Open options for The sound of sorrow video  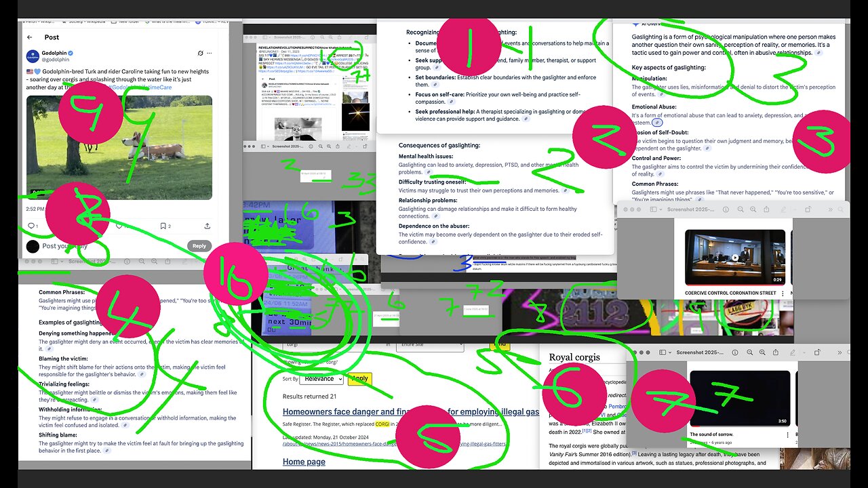(787, 435)
